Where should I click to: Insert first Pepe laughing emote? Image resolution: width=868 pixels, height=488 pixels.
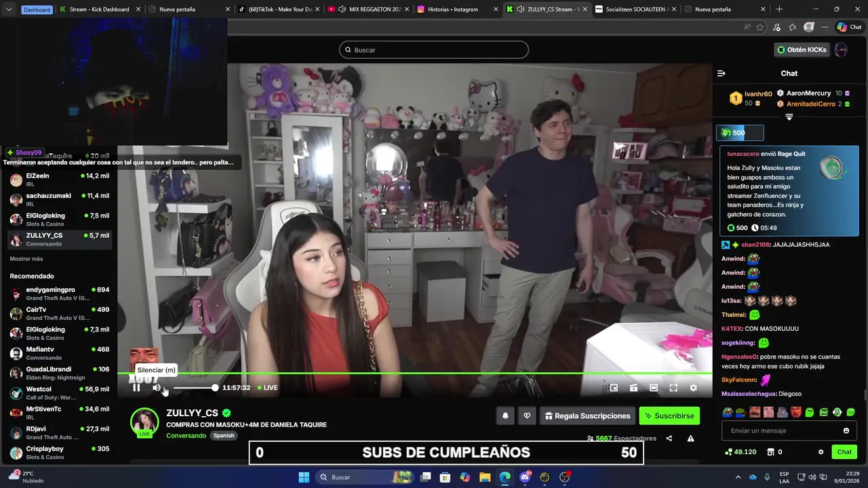tap(728, 412)
